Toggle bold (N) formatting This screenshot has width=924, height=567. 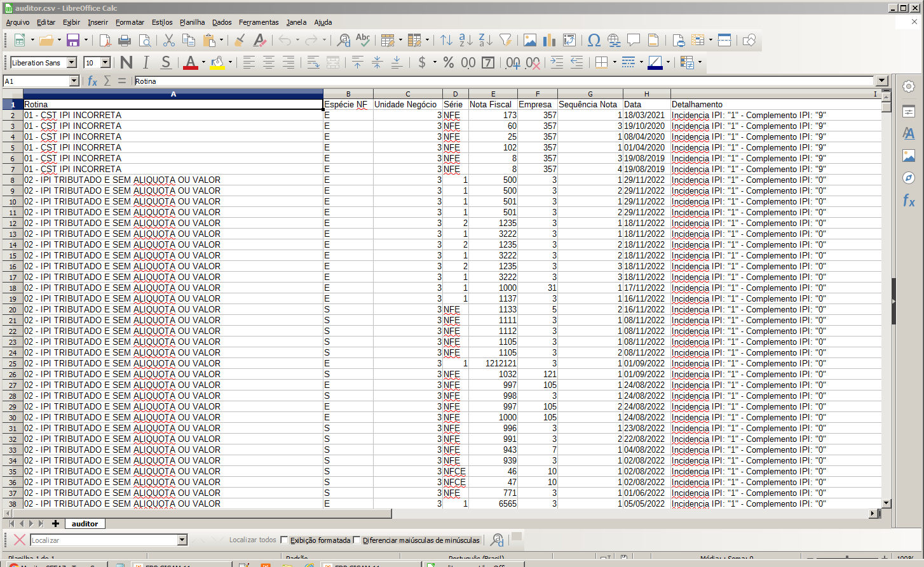126,62
